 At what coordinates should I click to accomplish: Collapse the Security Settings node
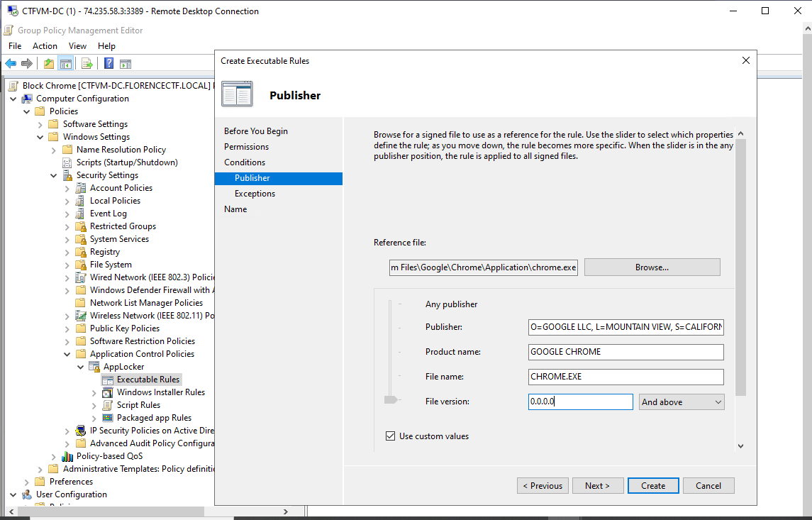(53, 175)
